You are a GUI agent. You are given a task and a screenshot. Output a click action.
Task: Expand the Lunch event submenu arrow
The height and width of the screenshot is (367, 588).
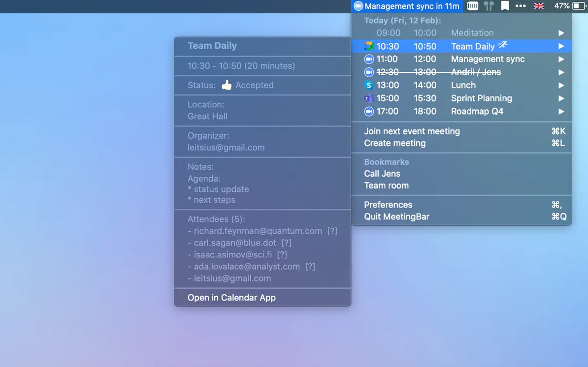tap(561, 86)
